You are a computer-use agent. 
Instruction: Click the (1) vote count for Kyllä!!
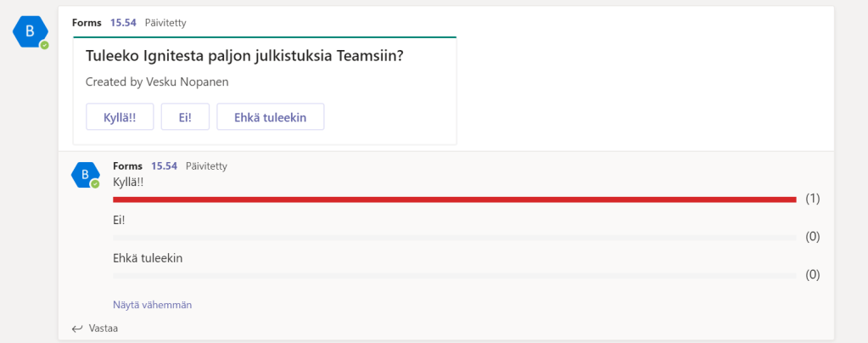[x=813, y=199]
